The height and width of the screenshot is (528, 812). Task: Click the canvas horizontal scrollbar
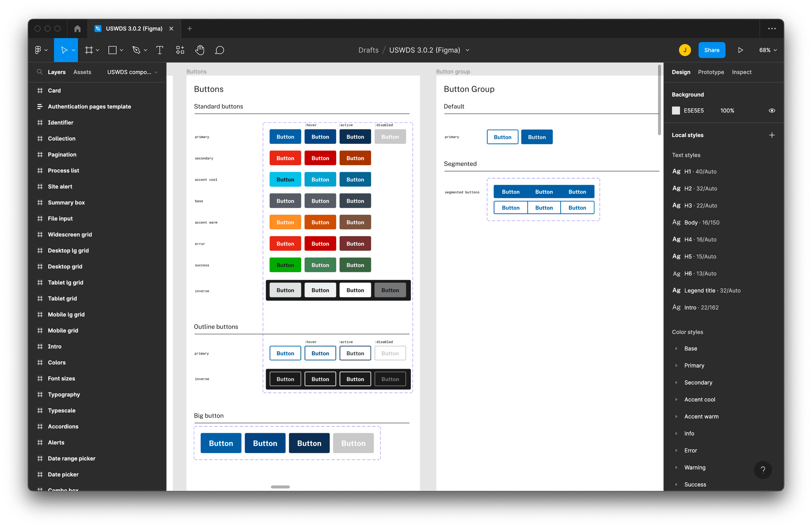click(280, 487)
